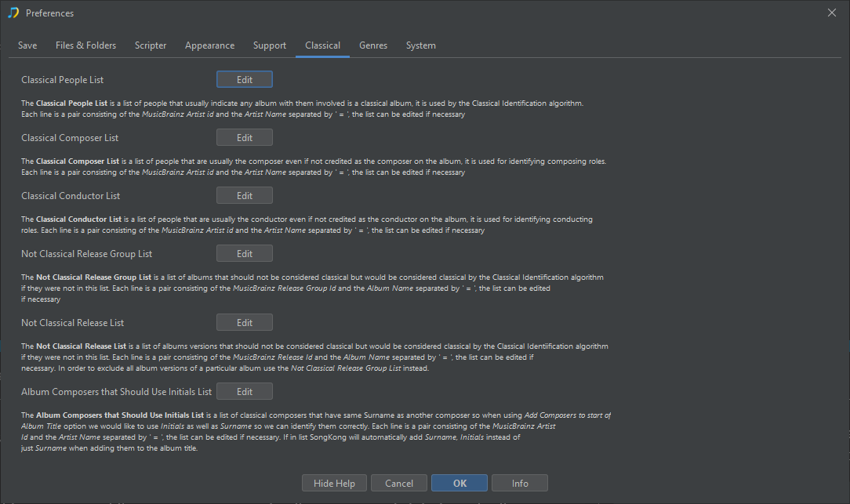
Task: Open the Support tab
Action: click(270, 45)
